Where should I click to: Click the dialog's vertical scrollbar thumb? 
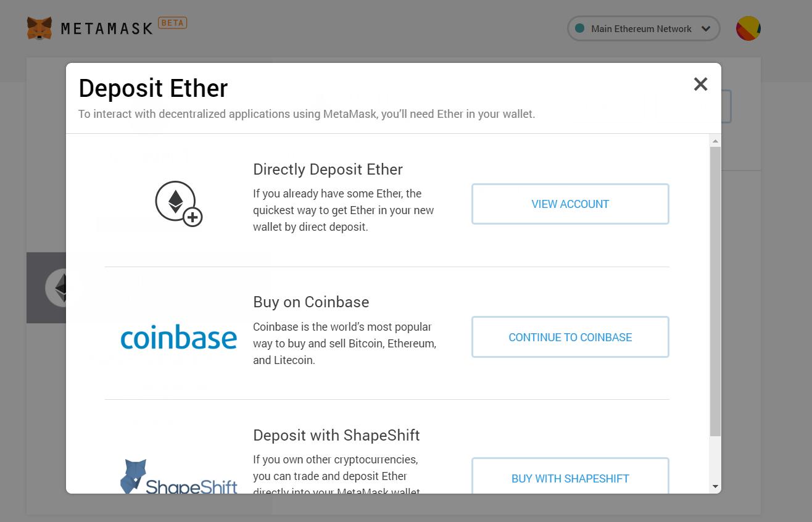pos(715,292)
